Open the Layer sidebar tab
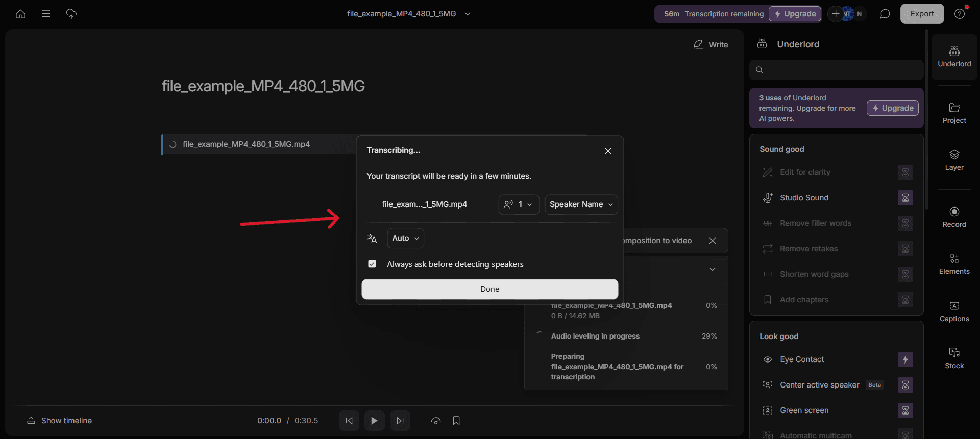Screen dimensions: 980x439 click(954, 161)
